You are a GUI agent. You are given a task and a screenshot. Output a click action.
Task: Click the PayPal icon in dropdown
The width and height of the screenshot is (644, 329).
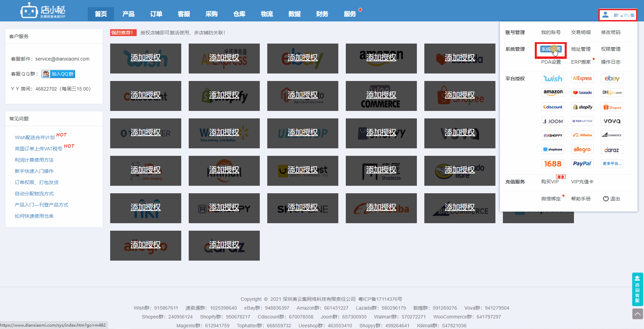coord(582,164)
